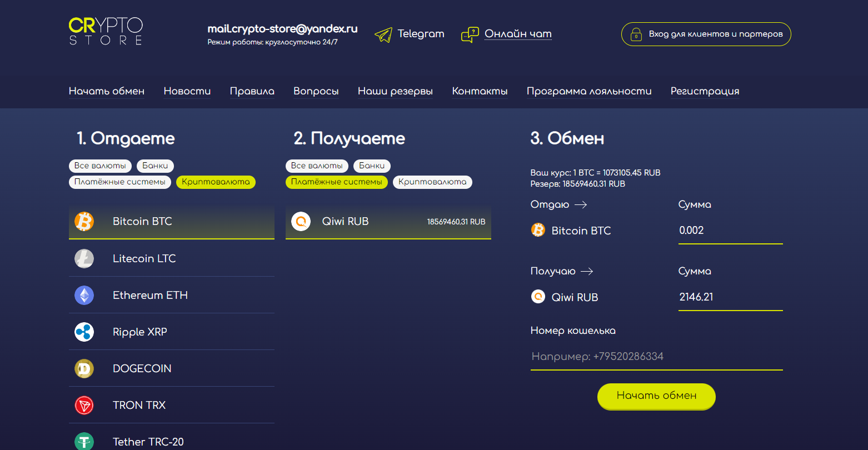Select 'Платёжные системы' filter under Получаете
868x450 pixels.
[x=337, y=182]
